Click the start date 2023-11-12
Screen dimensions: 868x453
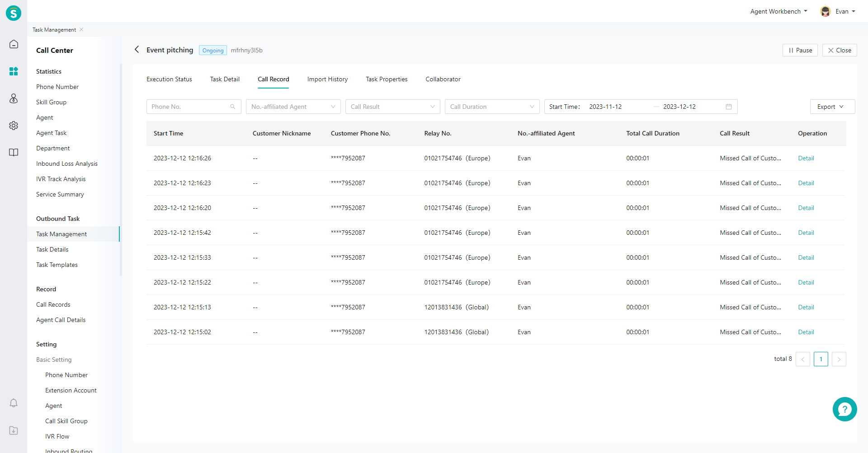point(605,107)
